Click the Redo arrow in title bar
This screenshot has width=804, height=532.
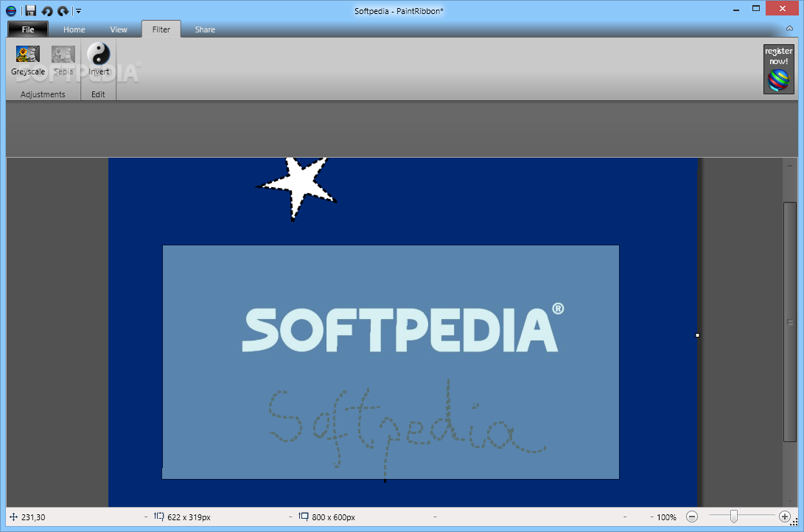point(63,11)
